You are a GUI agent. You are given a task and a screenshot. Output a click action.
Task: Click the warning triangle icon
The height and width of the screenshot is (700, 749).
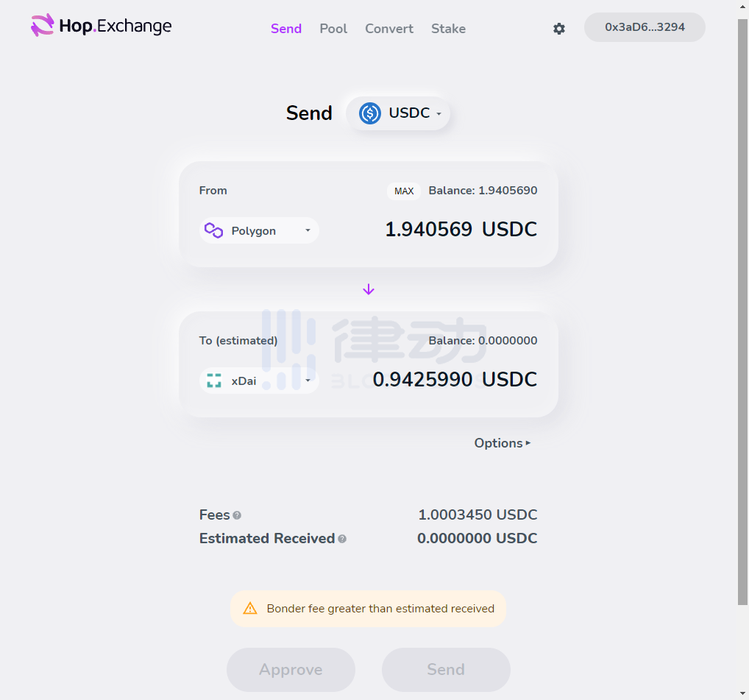point(250,609)
